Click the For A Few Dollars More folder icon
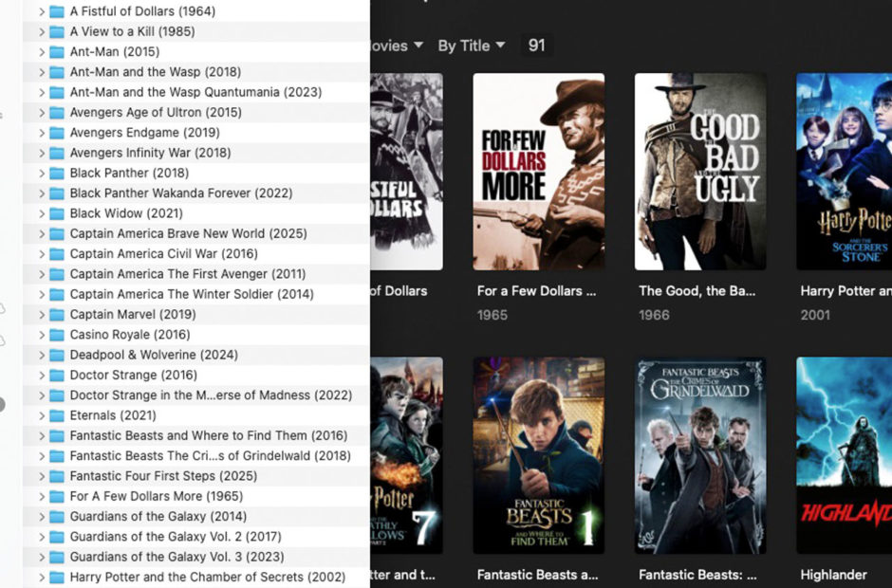Image resolution: width=892 pixels, height=588 pixels. [x=57, y=496]
